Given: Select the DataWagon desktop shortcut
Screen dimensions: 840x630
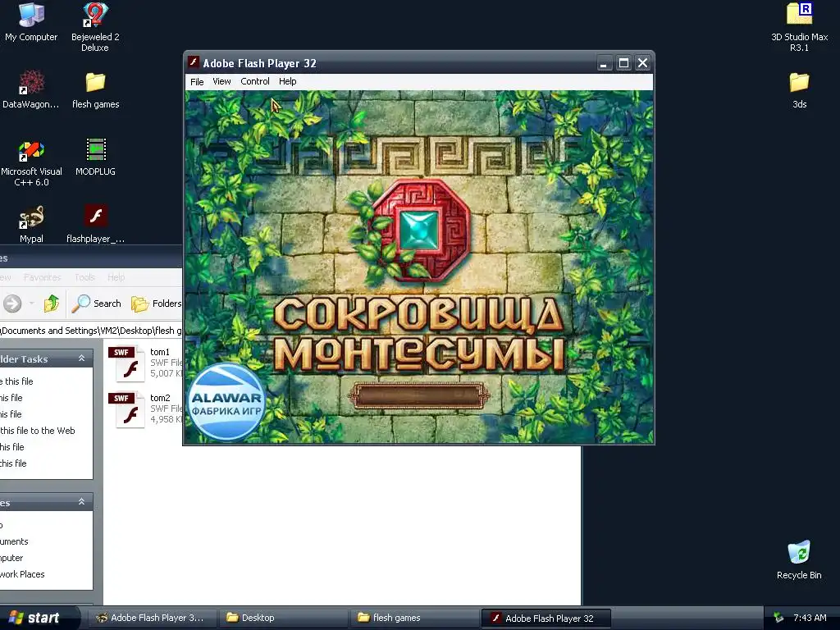Looking at the screenshot, I should 31,89.
